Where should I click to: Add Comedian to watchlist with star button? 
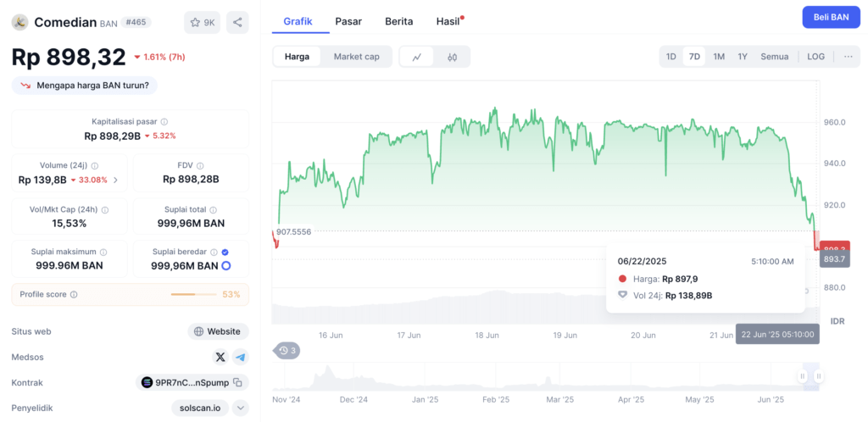(x=202, y=23)
